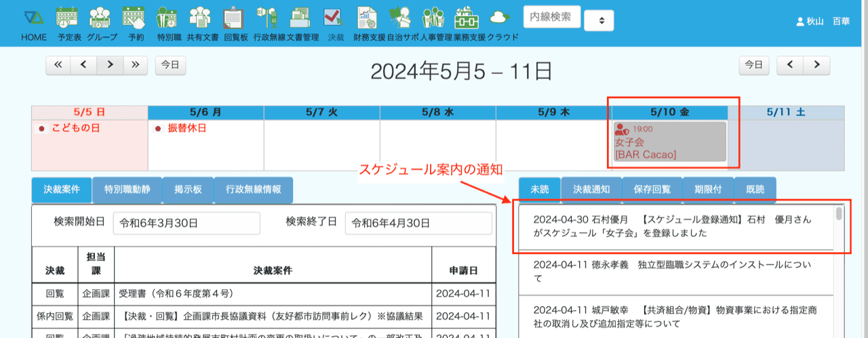Select the 既読 tab
The image size is (868, 338).
tap(753, 190)
